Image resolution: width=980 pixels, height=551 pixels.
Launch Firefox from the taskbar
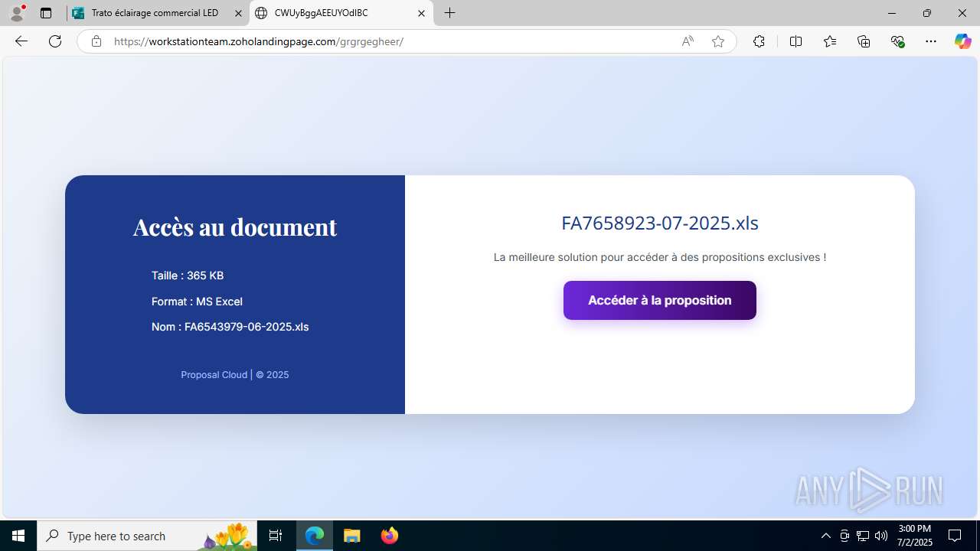tap(390, 536)
